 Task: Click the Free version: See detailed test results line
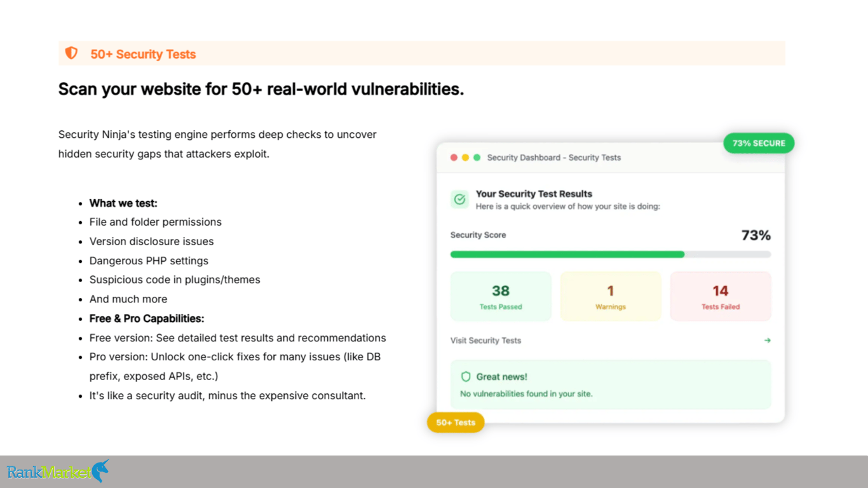238,338
